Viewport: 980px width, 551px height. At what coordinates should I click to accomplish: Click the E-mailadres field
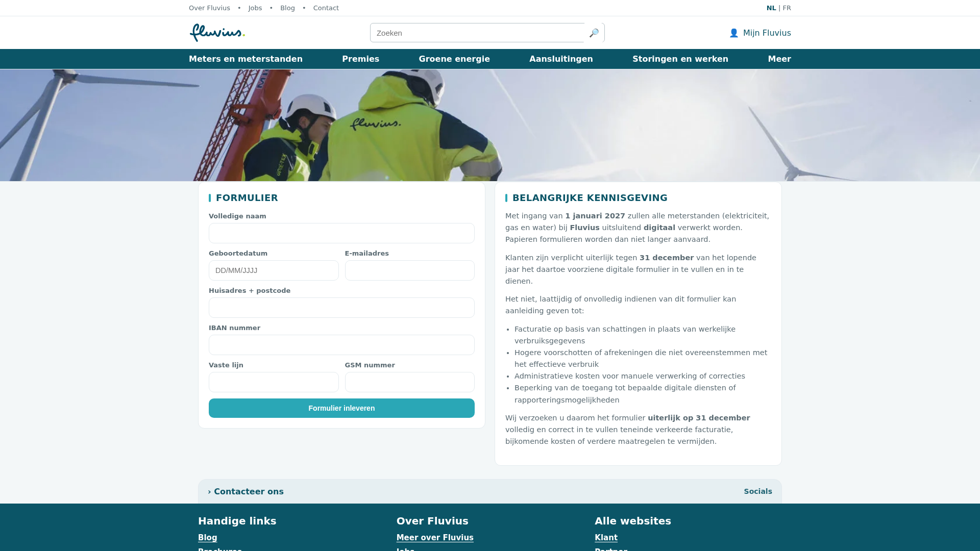pos(410,270)
